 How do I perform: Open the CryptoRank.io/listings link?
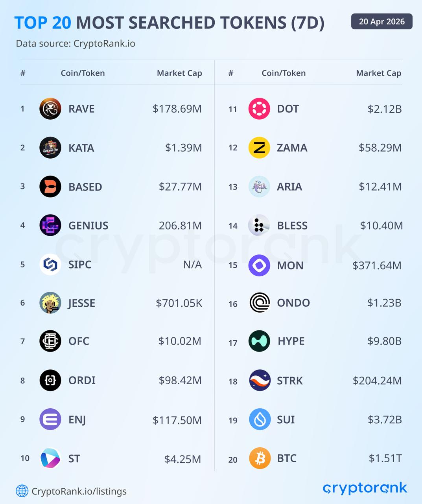click(79, 491)
